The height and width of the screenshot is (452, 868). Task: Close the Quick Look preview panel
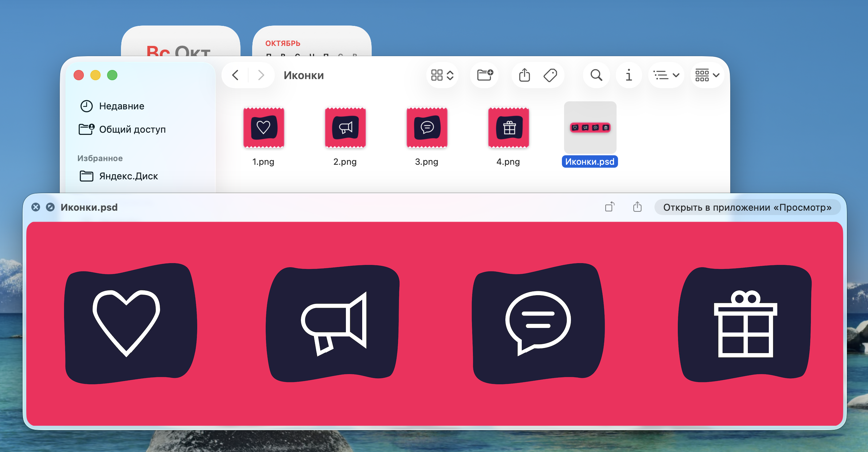[x=36, y=207]
